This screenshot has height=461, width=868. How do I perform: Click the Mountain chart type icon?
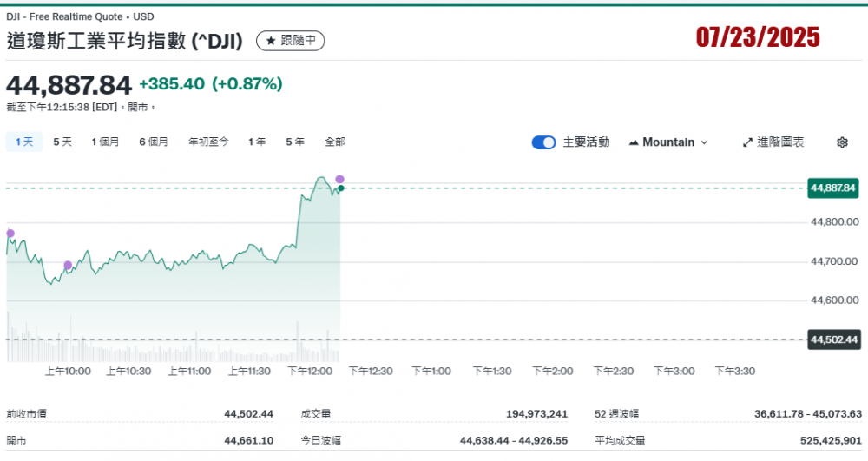pos(633,142)
